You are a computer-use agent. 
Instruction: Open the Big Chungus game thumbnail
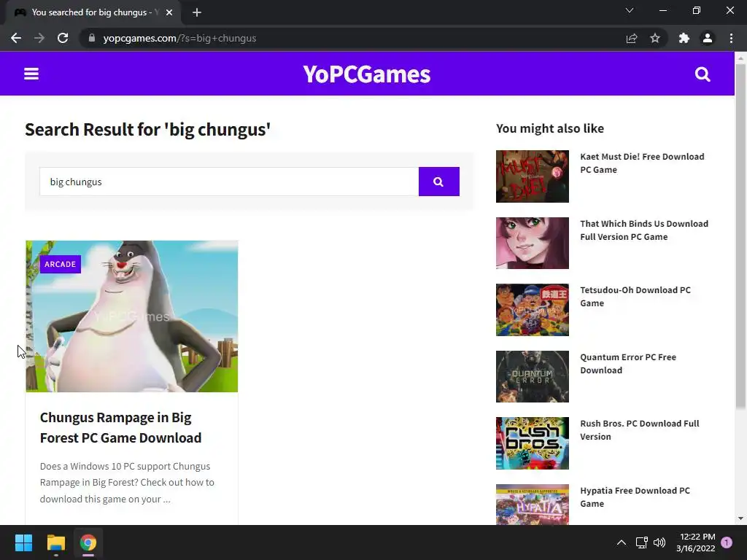[132, 316]
